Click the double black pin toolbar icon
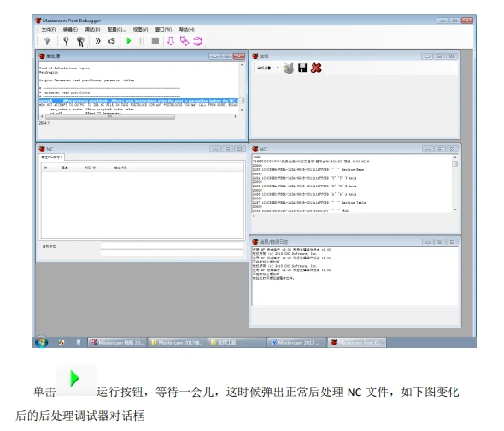 [x=80, y=41]
